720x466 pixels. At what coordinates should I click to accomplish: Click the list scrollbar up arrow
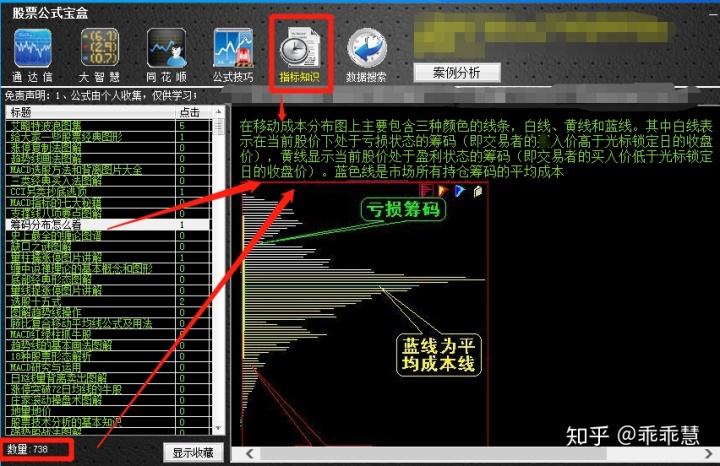[219, 112]
